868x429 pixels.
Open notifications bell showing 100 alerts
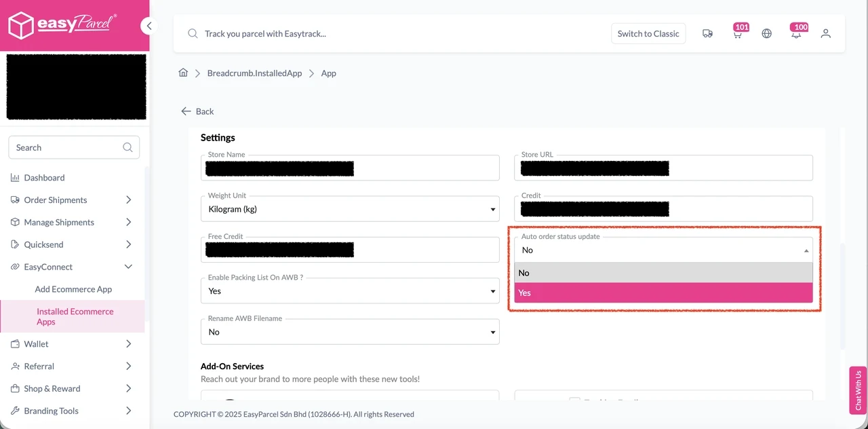(x=796, y=33)
